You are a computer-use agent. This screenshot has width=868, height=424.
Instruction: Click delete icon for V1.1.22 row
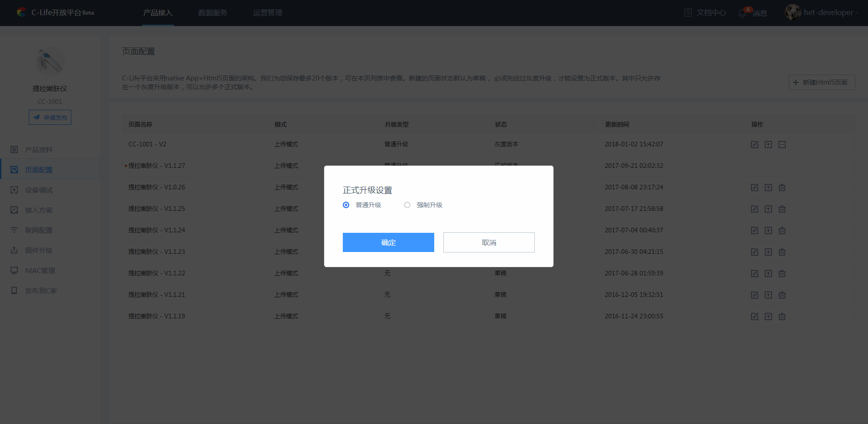tap(782, 274)
